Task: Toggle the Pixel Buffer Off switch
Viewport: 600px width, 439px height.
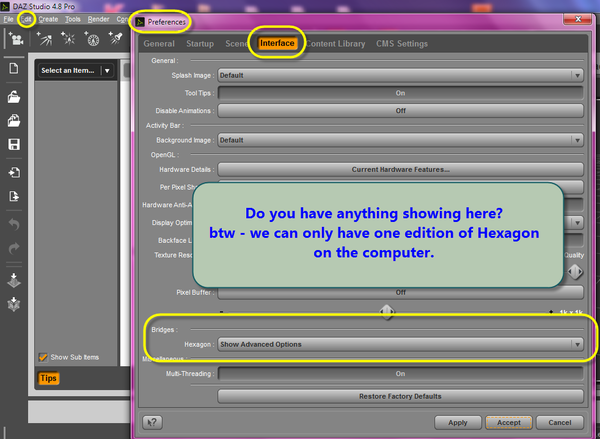Action: point(400,292)
